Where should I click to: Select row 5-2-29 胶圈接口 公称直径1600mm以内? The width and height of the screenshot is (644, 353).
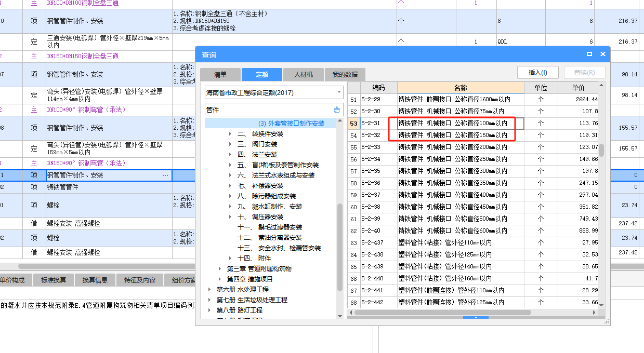(473, 99)
